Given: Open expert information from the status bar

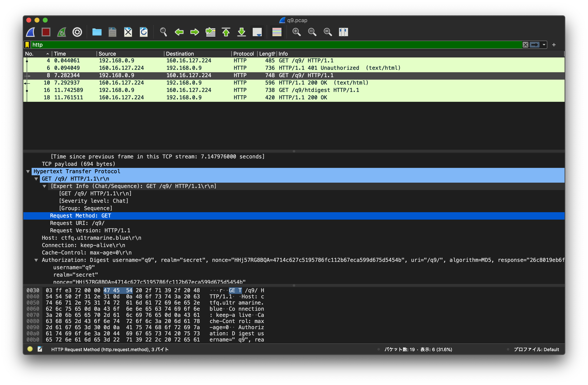Looking at the screenshot, I should [30, 349].
